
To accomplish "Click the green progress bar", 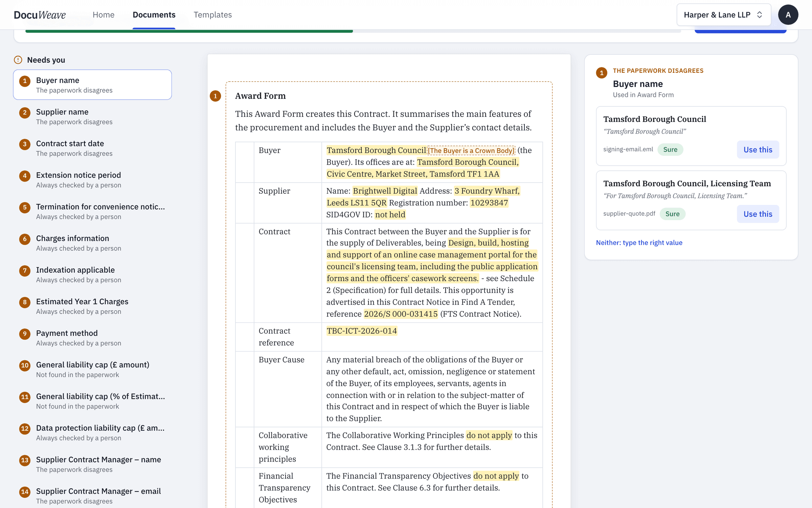I will [189, 31].
